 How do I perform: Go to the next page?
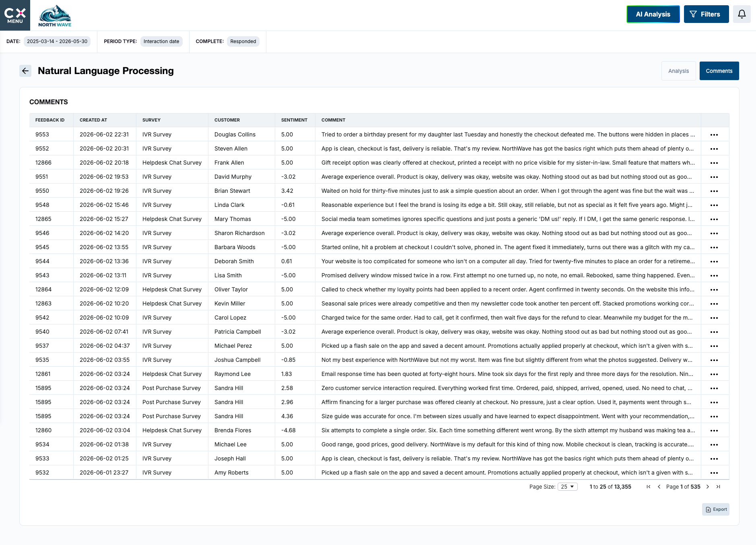pos(708,487)
